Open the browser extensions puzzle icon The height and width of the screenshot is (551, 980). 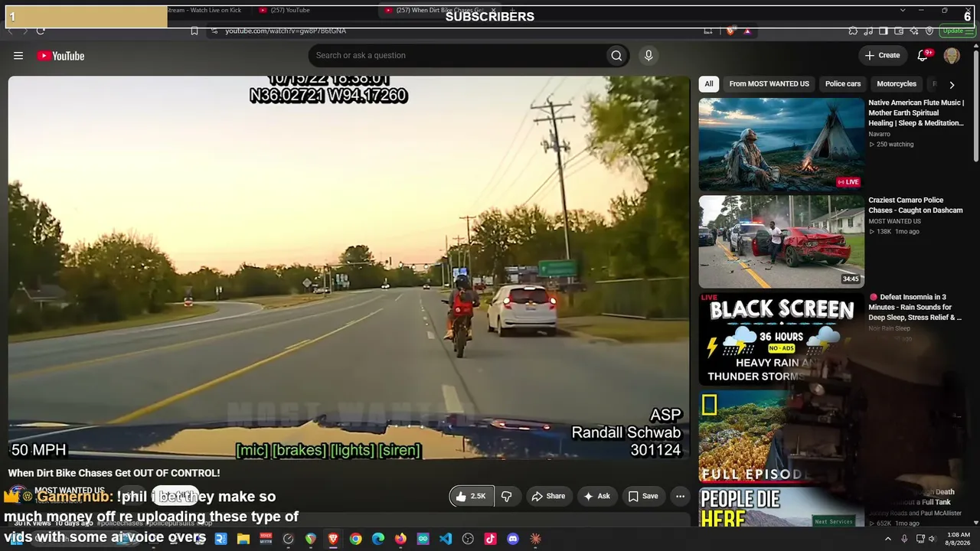tap(853, 31)
